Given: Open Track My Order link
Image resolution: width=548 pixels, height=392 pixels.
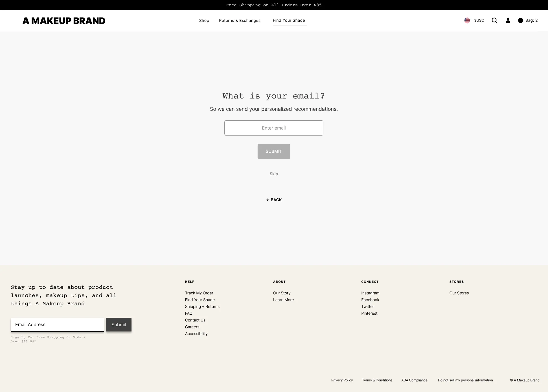Looking at the screenshot, I should click(199, 293).
